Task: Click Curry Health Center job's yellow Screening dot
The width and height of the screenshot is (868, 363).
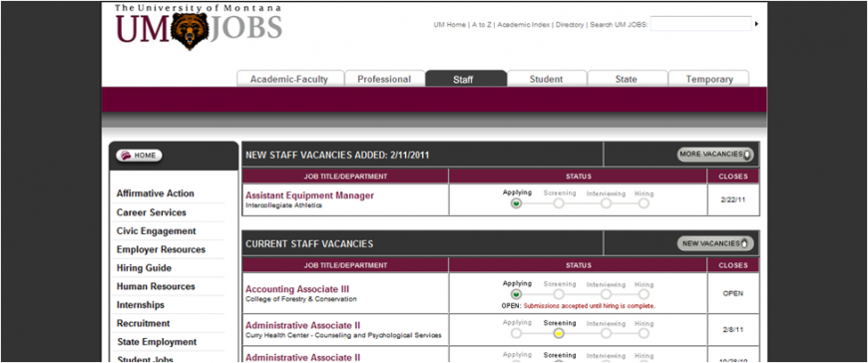Action: [559, 333]
